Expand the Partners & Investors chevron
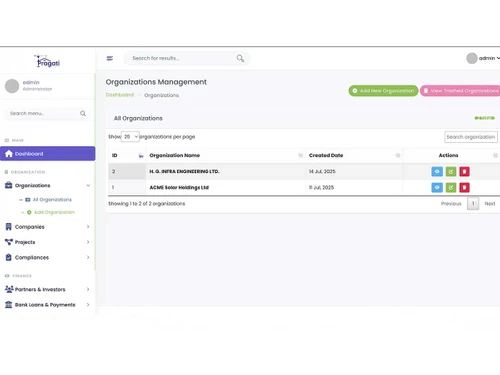This screenshot has height=375, width=500. click(88, 289)
